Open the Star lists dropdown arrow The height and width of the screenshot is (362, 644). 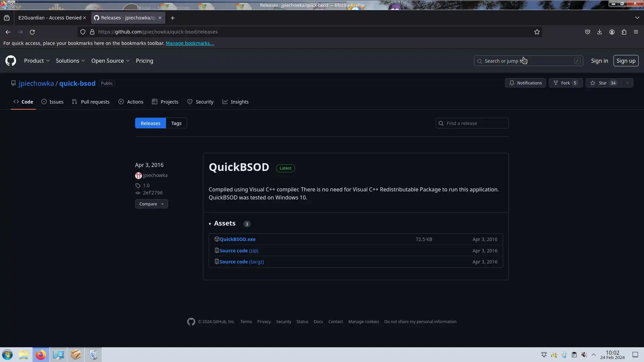pos(627,83)
